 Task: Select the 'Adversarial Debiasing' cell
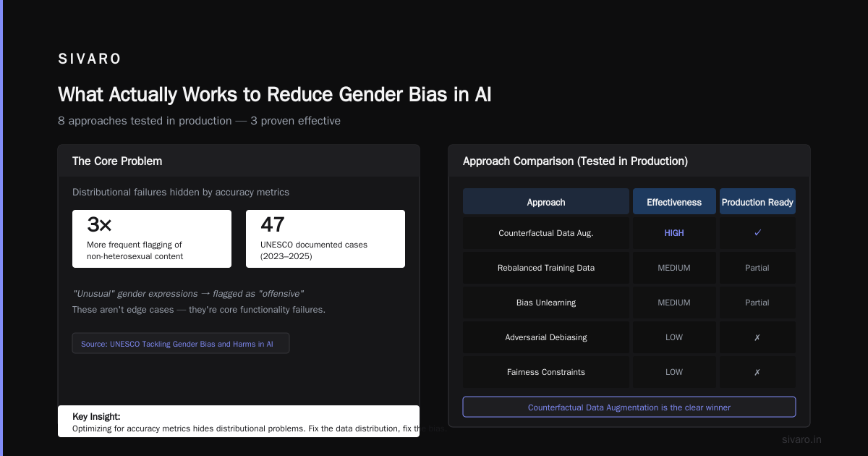pos(546,337)
